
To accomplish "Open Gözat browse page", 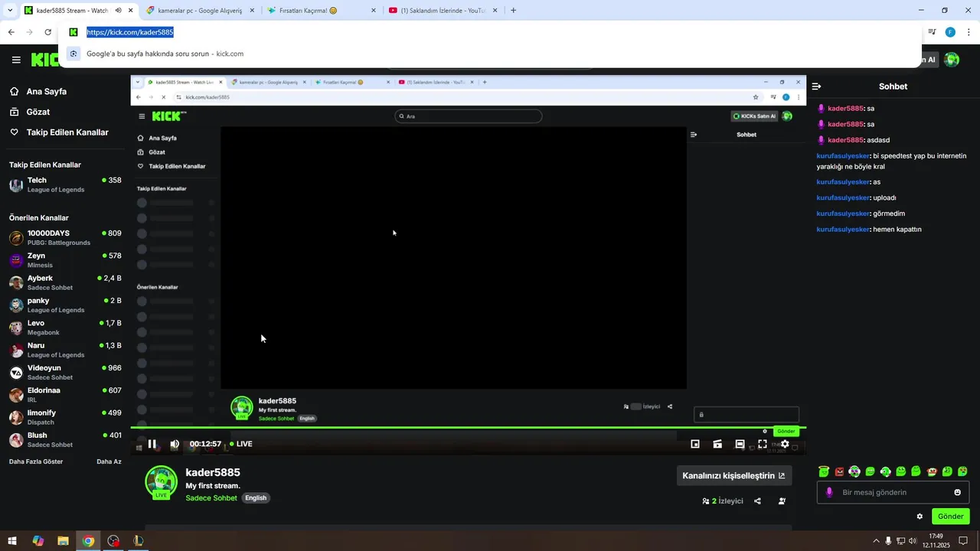I will 38,112.
